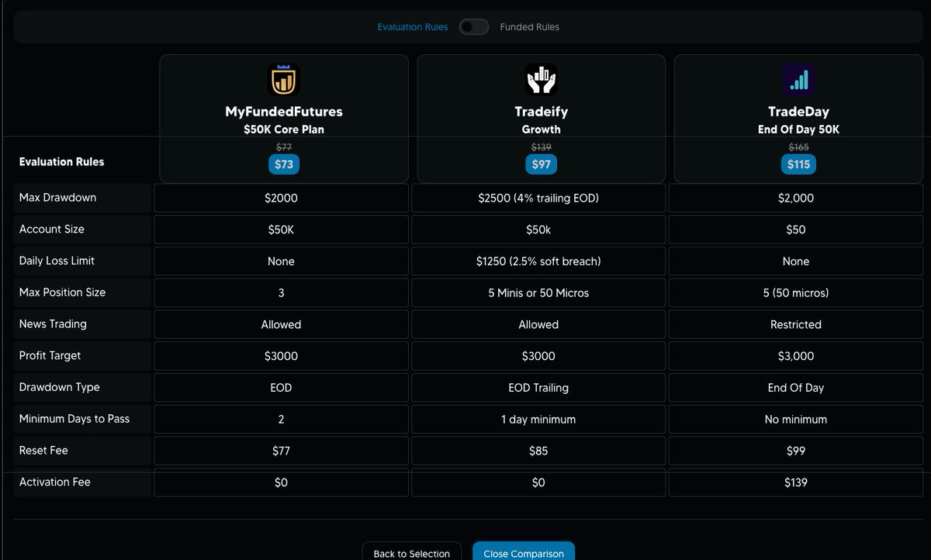Click the TradeDay bar chart logo
This screenshot has width=931, height=560.
point(798,80)
